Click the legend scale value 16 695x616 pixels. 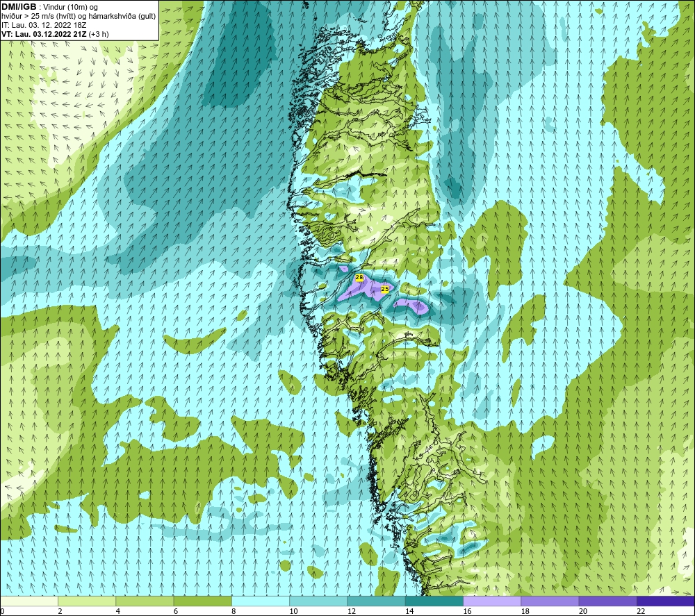point(467,611)
